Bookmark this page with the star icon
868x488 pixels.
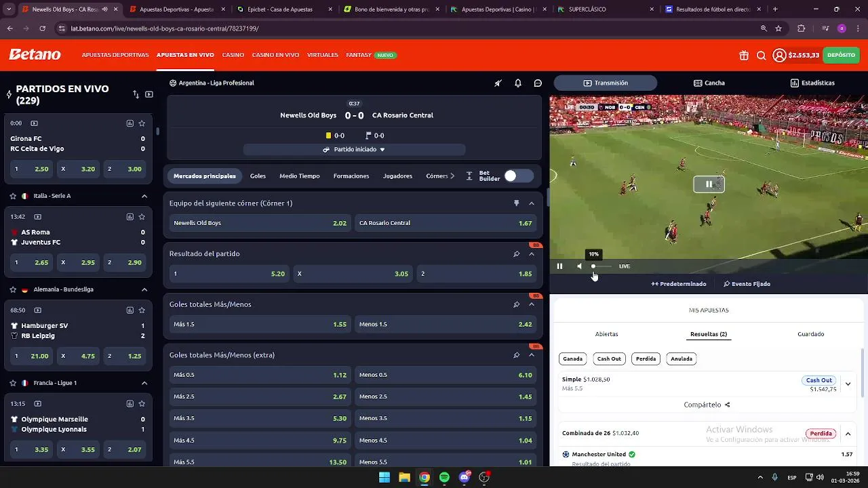point(778,28)
